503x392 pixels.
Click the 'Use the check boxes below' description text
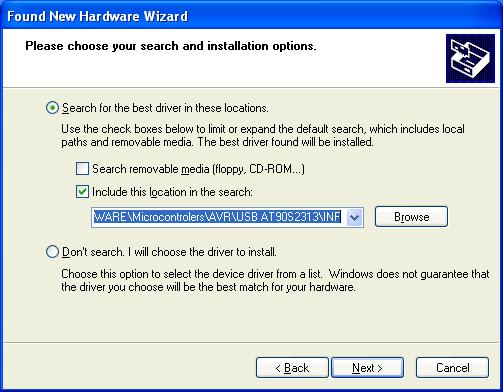[263, 135]
